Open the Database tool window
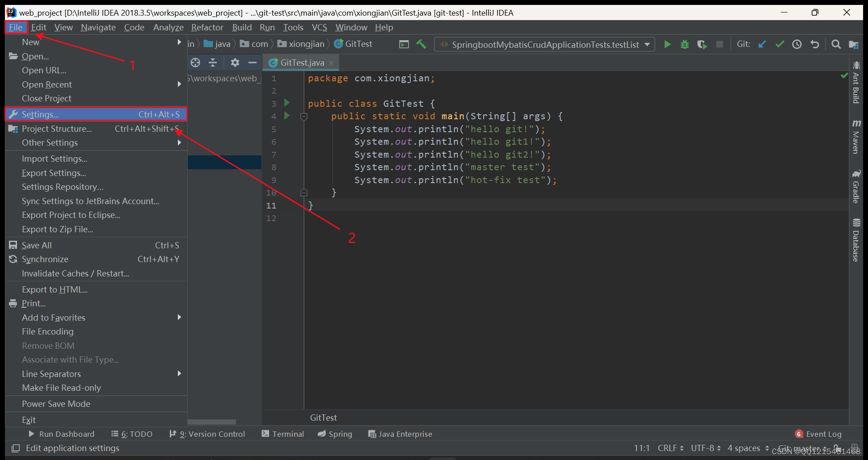The width and height of the screenshot is (868, 460). point(856,240)
